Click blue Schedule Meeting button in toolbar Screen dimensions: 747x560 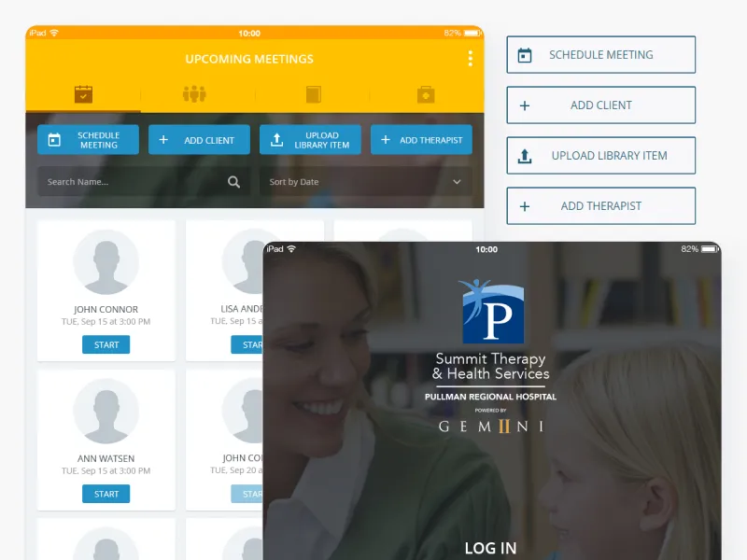point(88,140)
